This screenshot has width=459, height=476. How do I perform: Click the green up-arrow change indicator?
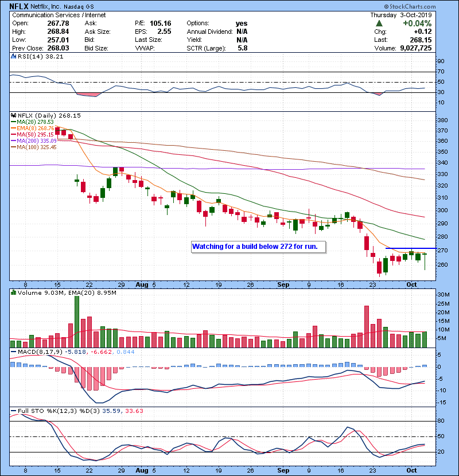click(379, 24)
